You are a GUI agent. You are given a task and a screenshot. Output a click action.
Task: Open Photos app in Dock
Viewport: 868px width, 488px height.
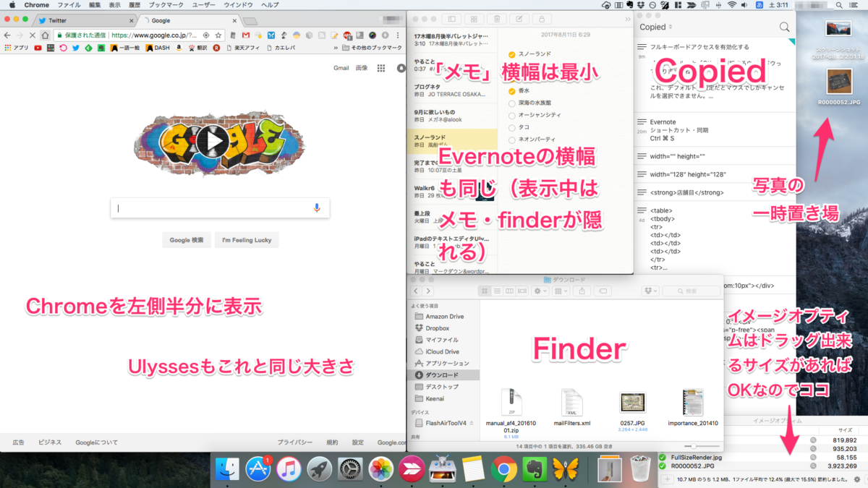point(381,471)
